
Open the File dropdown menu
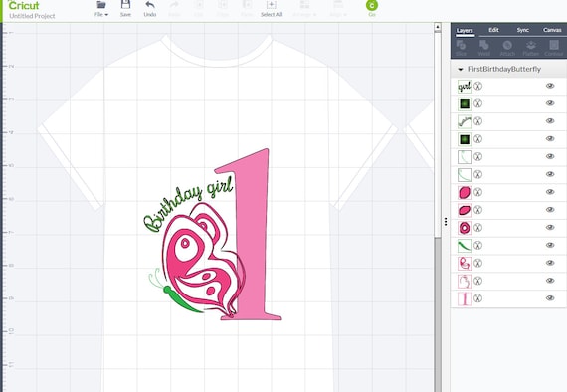tap(101, 8)
